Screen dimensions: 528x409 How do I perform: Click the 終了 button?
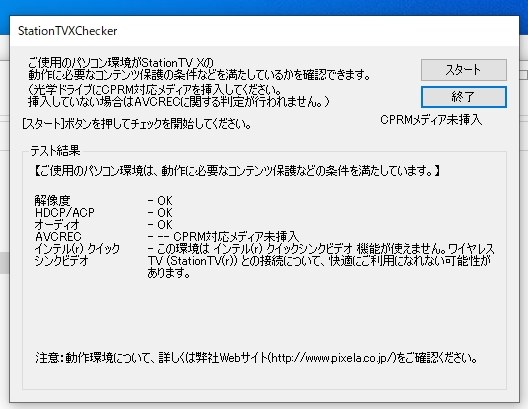464,97
